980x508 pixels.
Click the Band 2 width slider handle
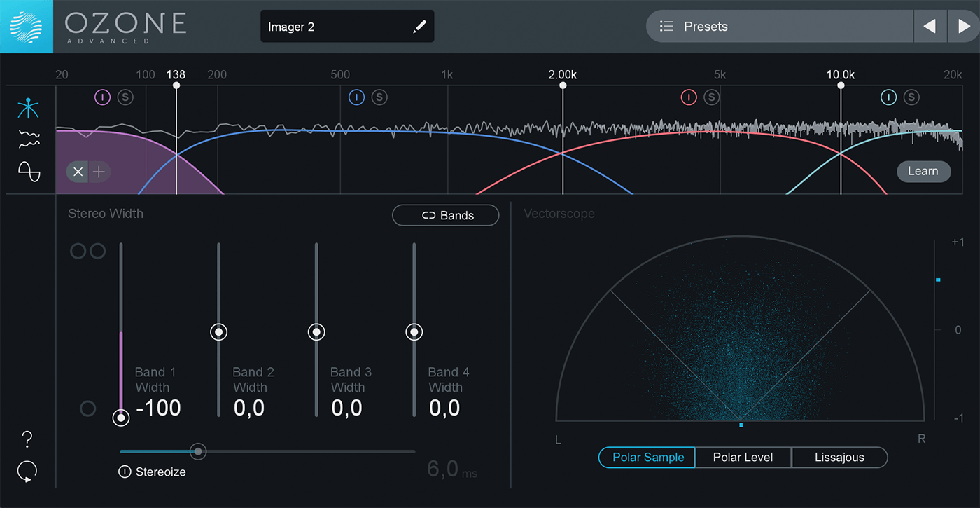tap(219, 331)
